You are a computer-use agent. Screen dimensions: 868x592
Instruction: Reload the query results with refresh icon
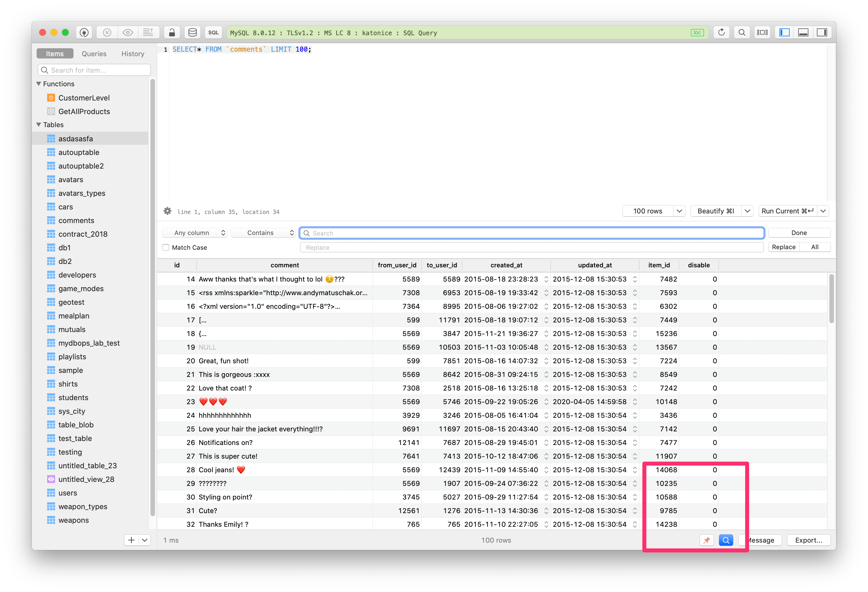[721, 32]
